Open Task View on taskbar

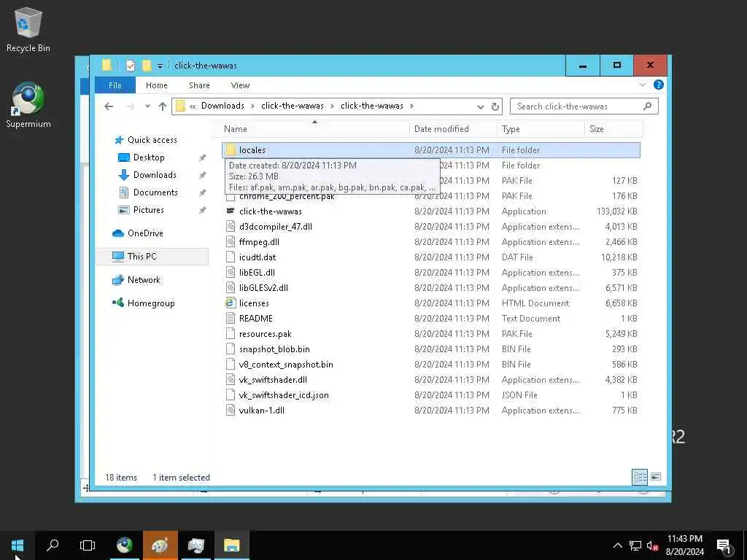click(x=88, y=545)
